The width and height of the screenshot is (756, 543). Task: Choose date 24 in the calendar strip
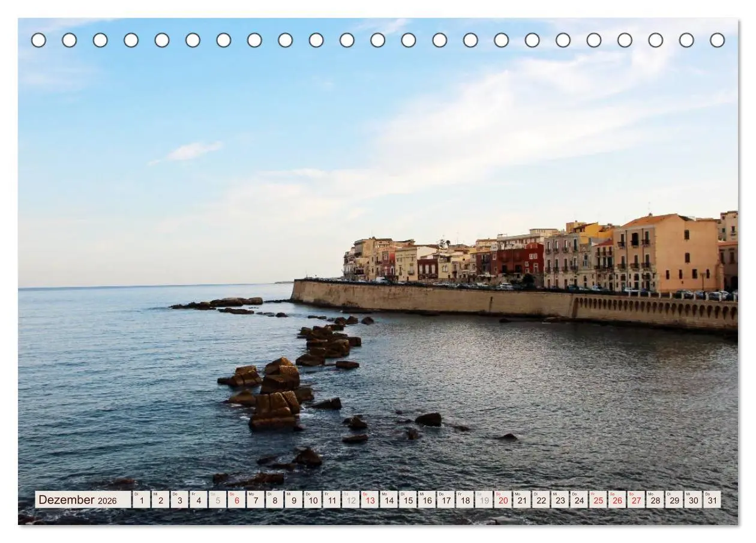pos(579,500)
